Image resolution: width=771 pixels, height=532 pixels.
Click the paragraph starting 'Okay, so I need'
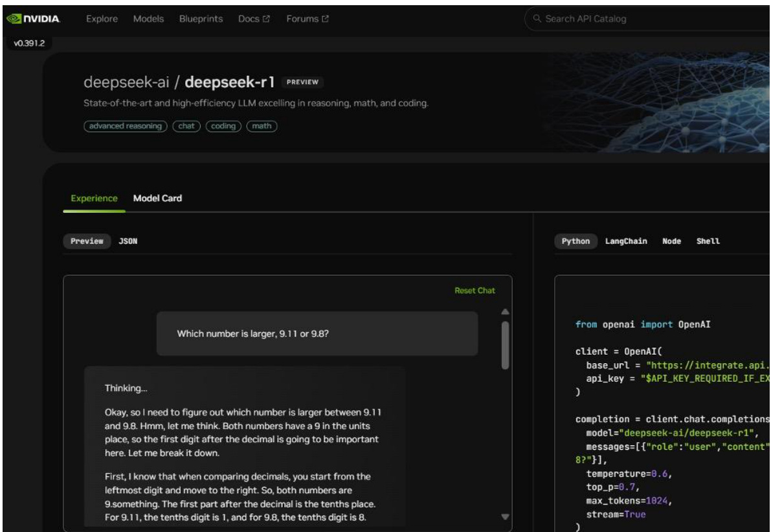pyautogui.click(x=243, y=433)
